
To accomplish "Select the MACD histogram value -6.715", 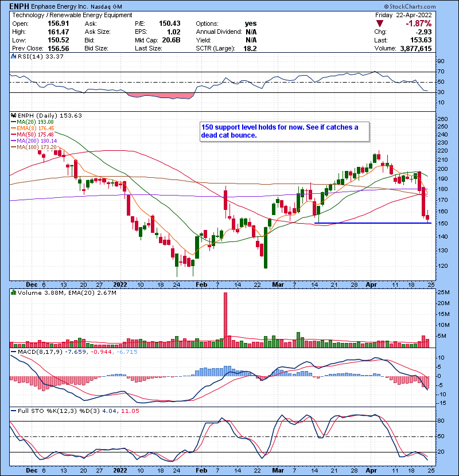I will point(126,352).
